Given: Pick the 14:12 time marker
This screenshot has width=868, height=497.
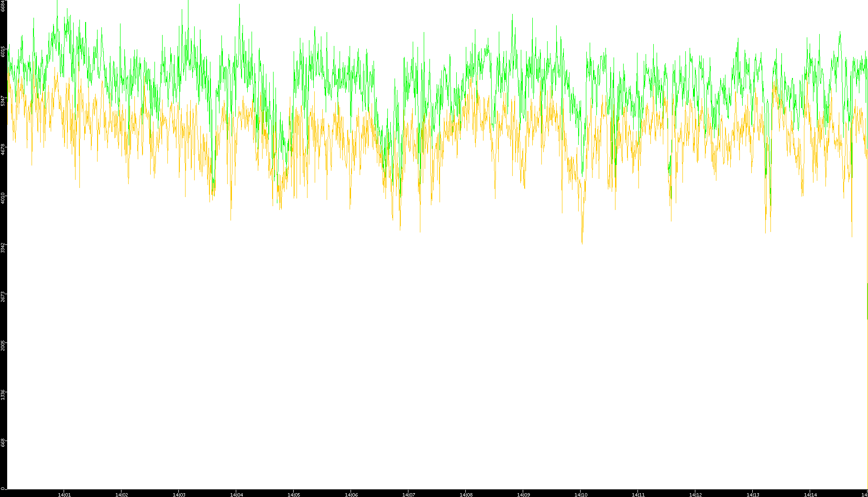Looking at the screenshot, I should (696, 495).
